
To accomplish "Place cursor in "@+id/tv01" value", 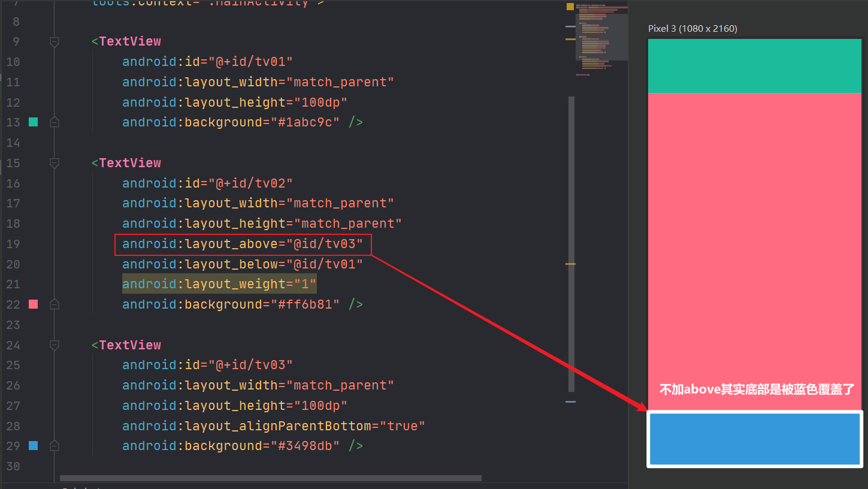I will tap(250, 62).
